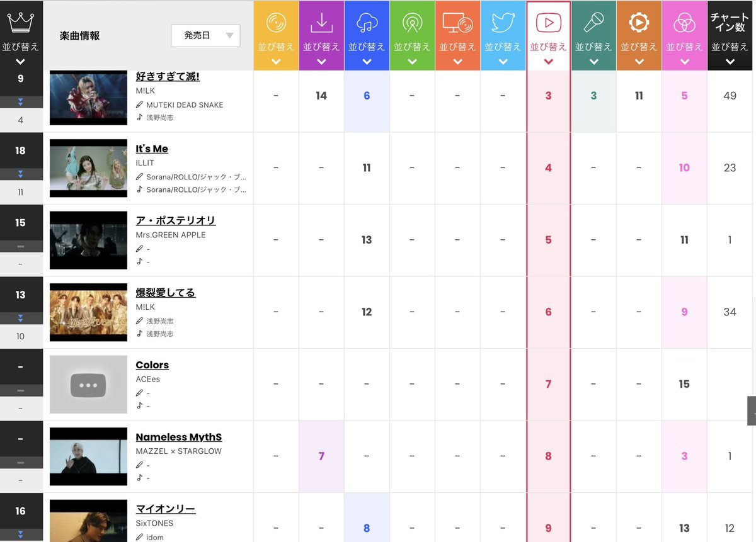Click the チャートイン数 column header text
756x542 pixels.
click(x=730, y=23)
